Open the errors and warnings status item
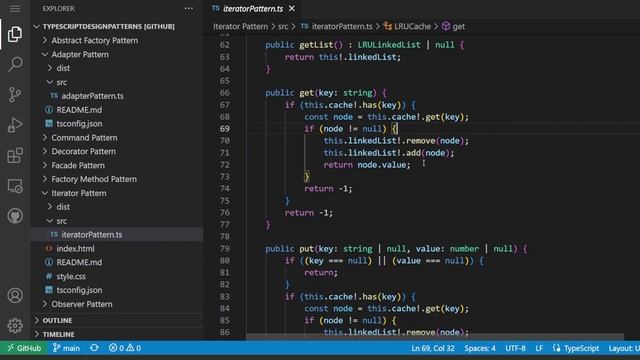 pos(125,348)
